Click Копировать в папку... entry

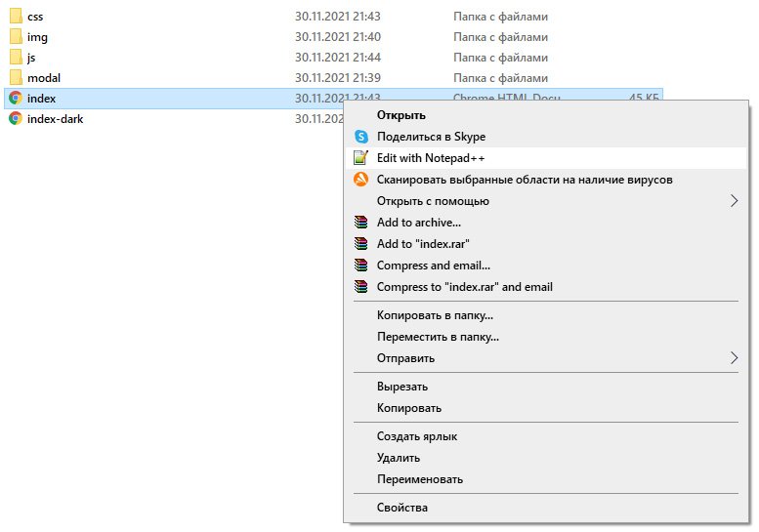point(435,315)
